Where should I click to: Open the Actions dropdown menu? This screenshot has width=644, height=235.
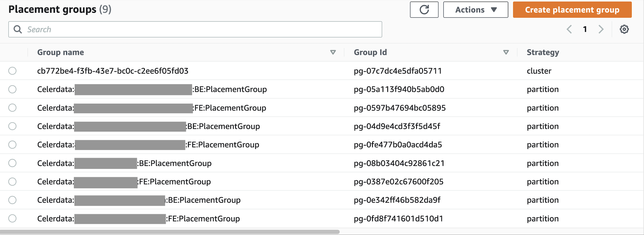(x=476, y=10)
